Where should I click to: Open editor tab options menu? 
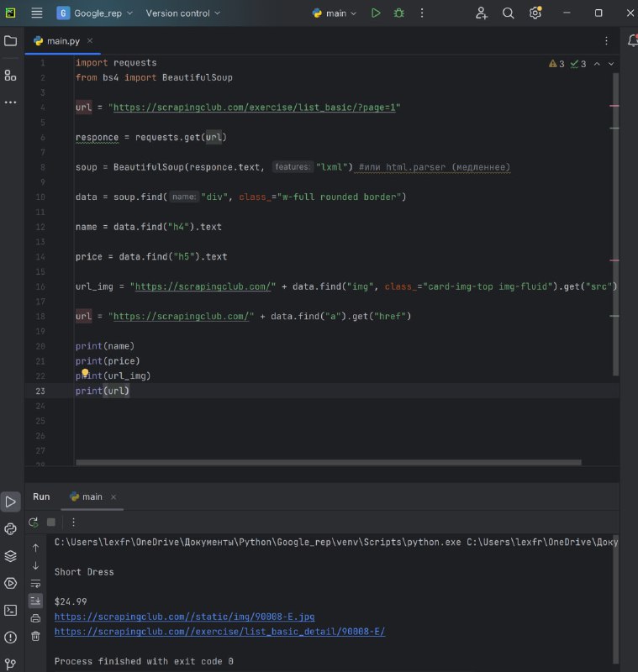tap(606, 40)
